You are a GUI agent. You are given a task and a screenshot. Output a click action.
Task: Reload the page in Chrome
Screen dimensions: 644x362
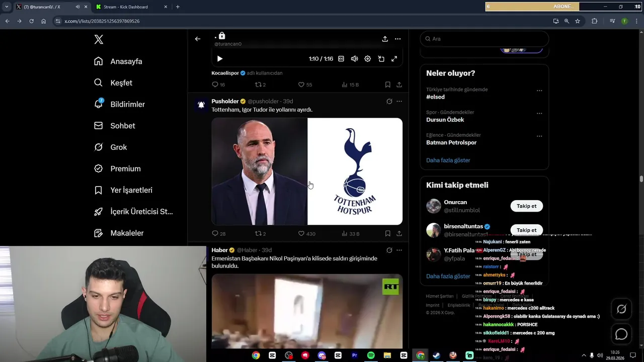click(31, 21)
